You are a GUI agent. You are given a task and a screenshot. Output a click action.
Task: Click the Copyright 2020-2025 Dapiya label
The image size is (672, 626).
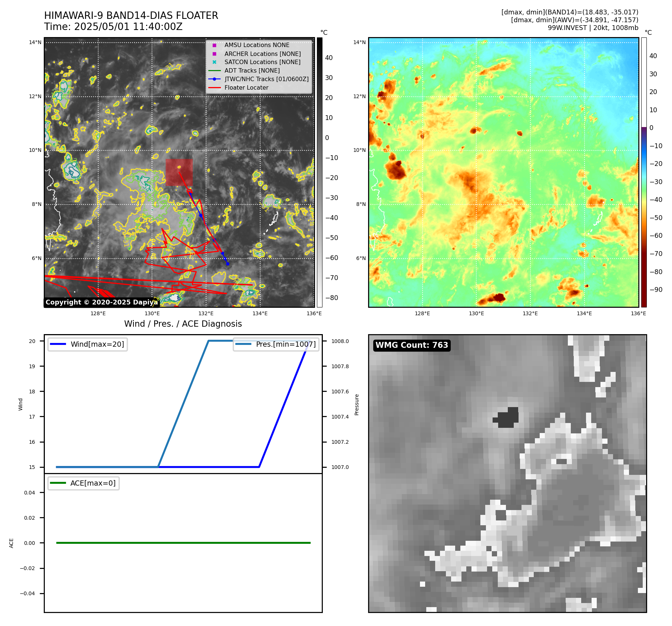click(x=102, y=302)
